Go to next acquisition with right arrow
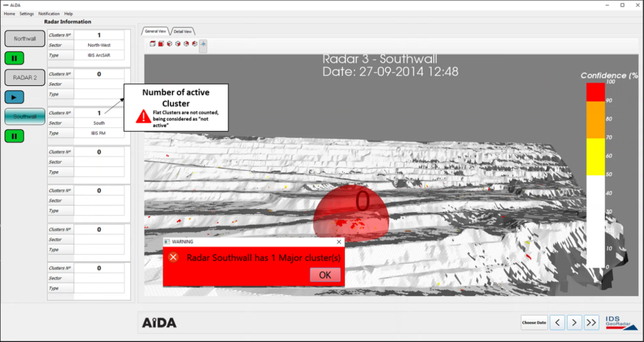Viewport: 644px width, 342px height. click(575, 322)
